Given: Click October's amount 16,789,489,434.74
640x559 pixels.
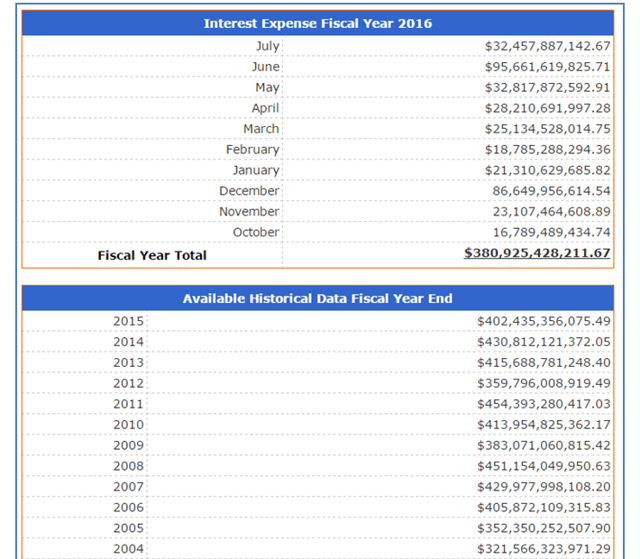Looking at the screenshot, I should [551, 232].
